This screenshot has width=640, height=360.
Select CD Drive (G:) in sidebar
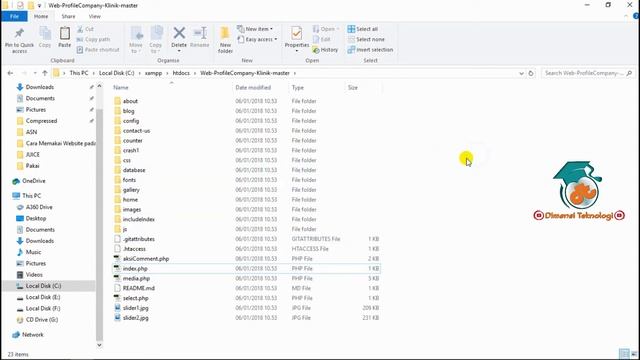click(x=42, y=320)
